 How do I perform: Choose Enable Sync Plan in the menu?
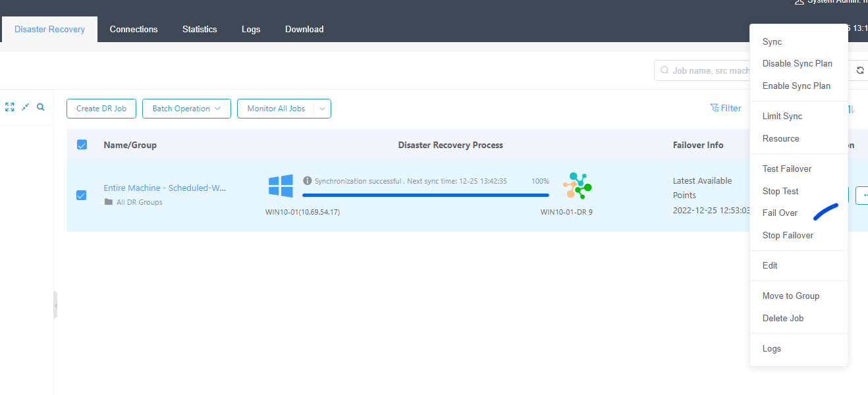pos(799,86)
